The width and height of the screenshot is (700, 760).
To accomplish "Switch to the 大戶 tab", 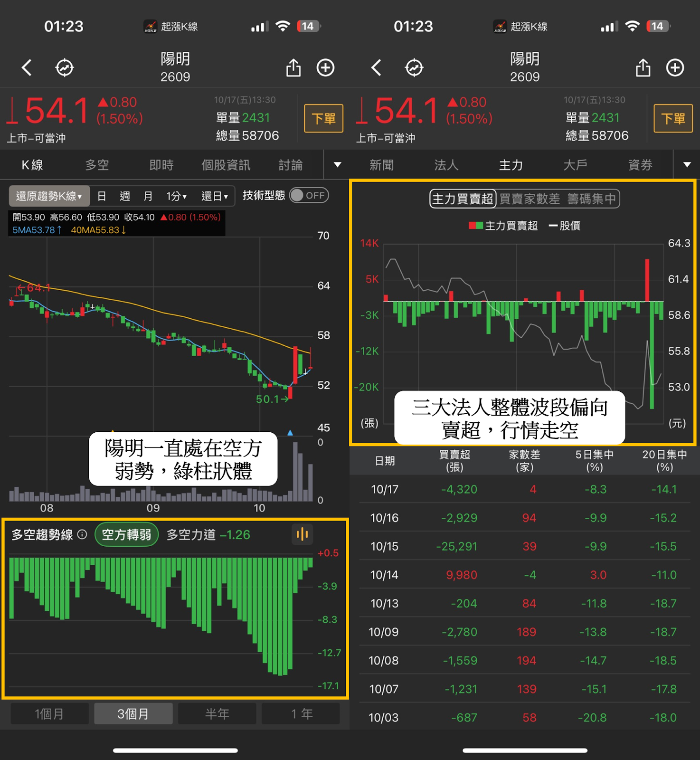I will [x=576, y=165].
